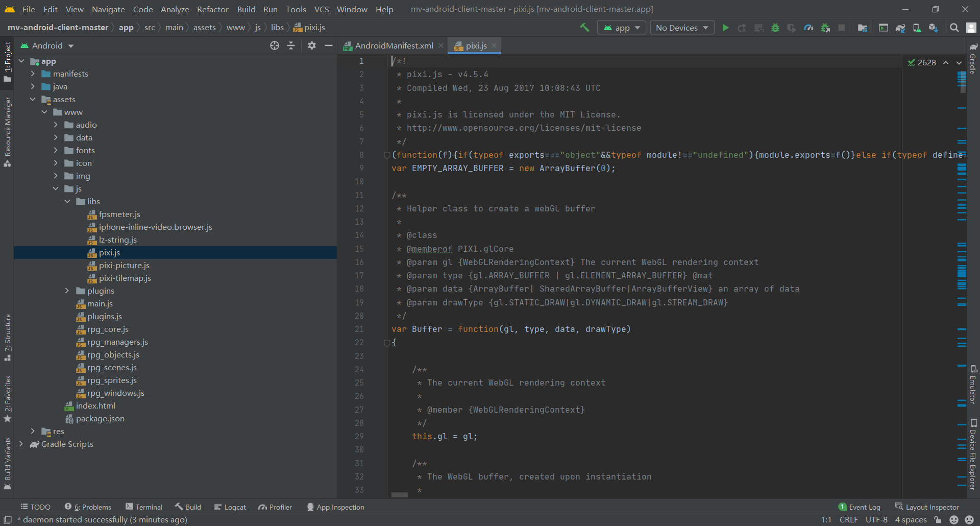Open the AVD Manager phone icon
The height and width of the screenshot is (526, 980).
coord(917,28)
